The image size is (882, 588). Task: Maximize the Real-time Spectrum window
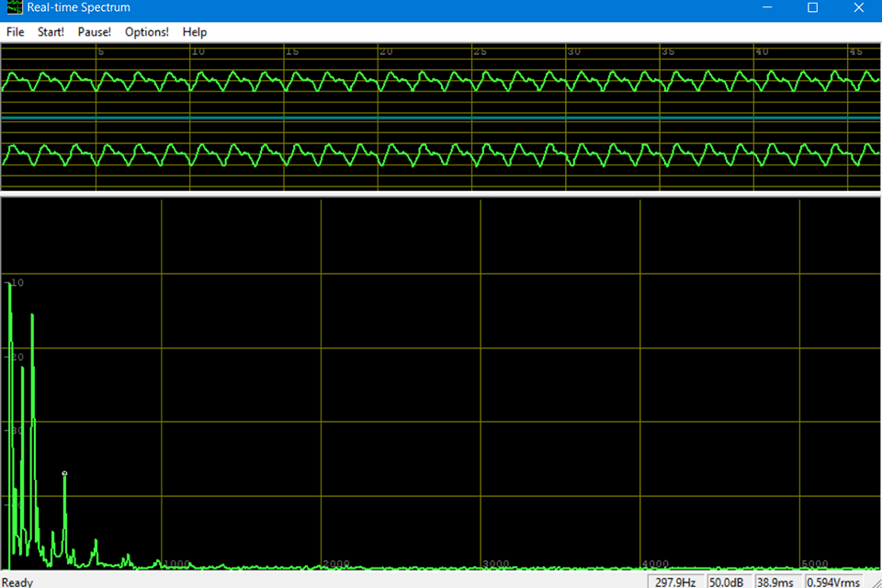(x=813, y=7)
